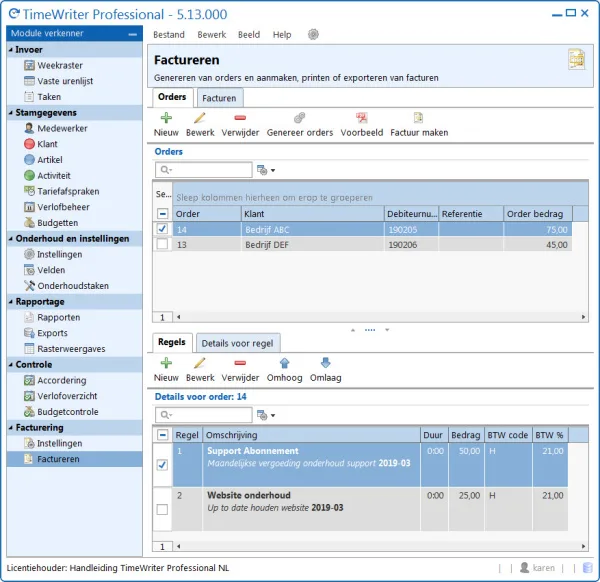This screenshot has height=582, width=600.
Task: Select the Regels tab
Action: point(172,342)
